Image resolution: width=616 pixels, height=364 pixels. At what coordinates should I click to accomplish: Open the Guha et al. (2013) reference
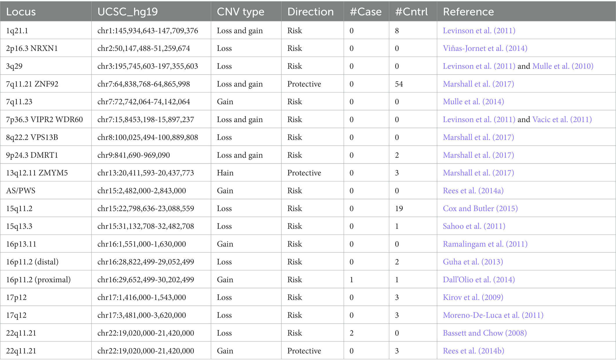point(473,262)
